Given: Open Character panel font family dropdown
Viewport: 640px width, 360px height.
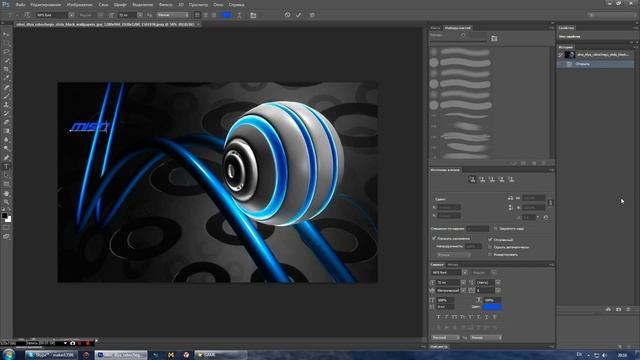Looking at the screenshot, I should pos(464,272).
